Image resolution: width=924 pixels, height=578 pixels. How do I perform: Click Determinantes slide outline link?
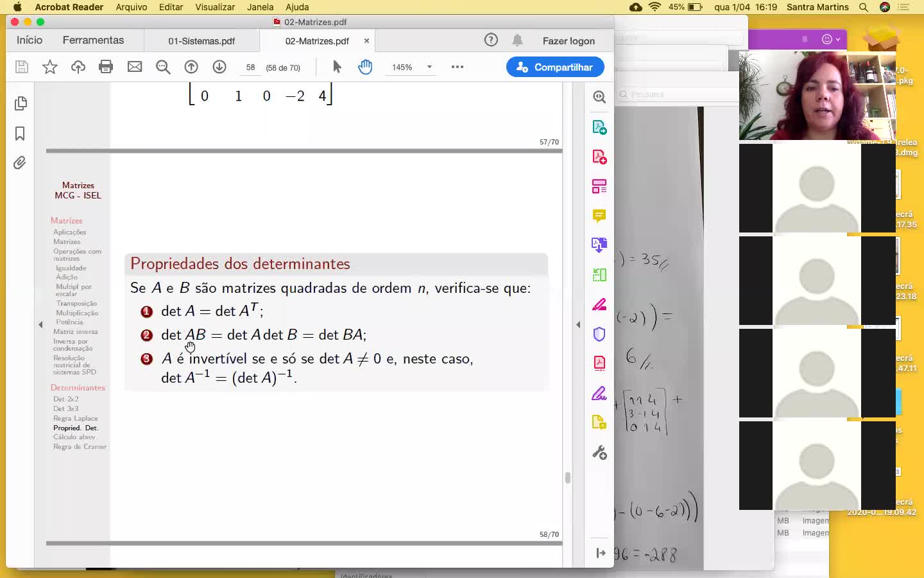(78, 387)
